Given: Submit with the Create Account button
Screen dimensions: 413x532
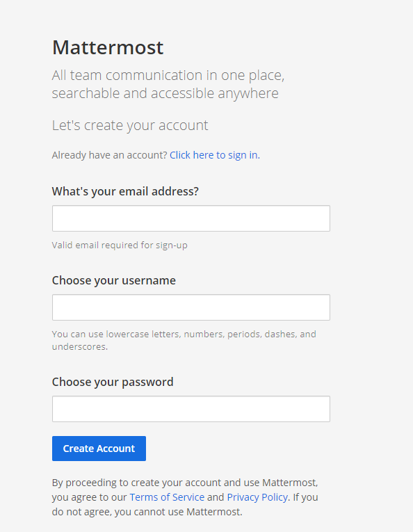Looking at the screenshot, I should 99,449.
